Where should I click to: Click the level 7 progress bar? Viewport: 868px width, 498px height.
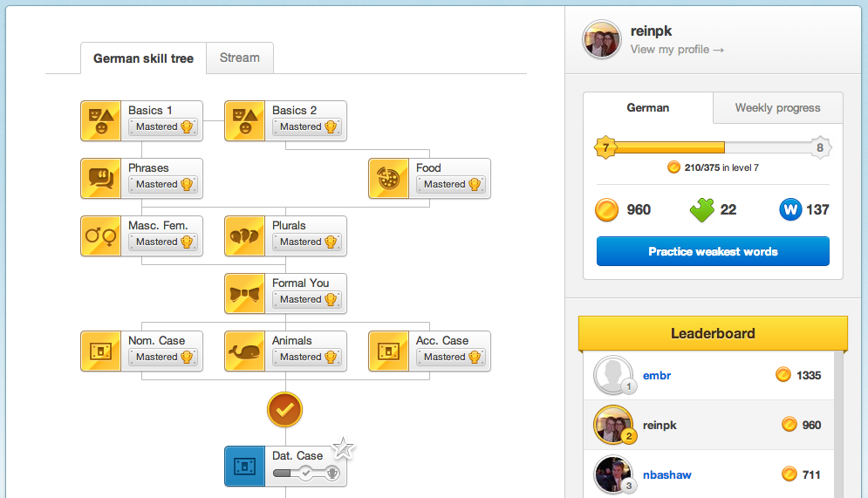(713, 147)
